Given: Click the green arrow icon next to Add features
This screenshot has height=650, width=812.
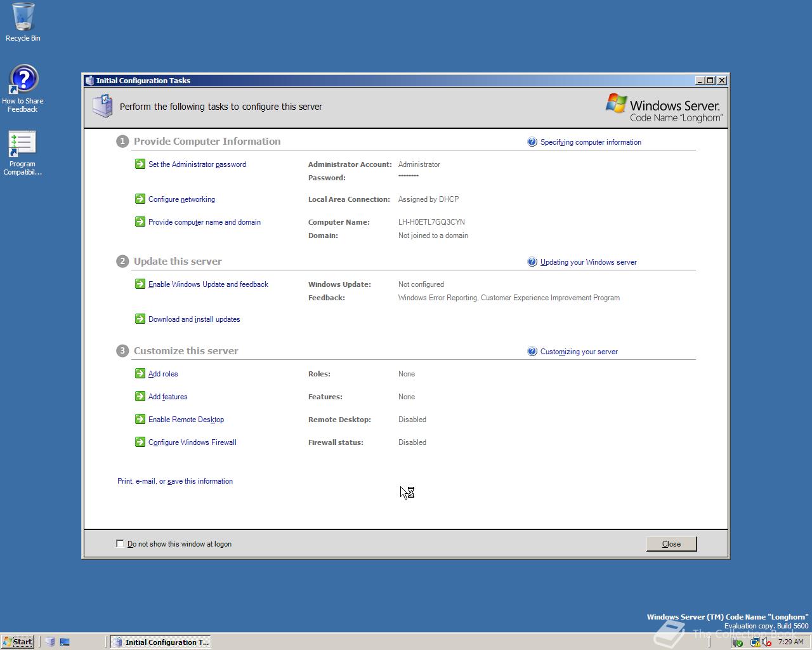Looking at the screenshot, I should pos(140,396).
